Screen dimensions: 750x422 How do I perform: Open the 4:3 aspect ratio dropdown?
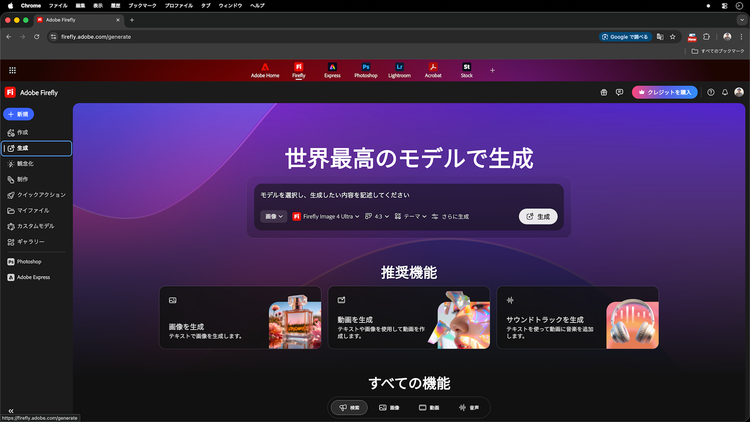377,216
